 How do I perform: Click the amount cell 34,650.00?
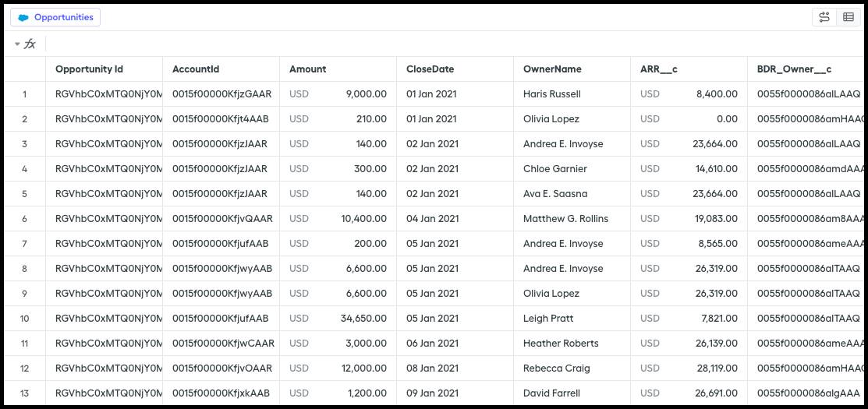(338, 319)
